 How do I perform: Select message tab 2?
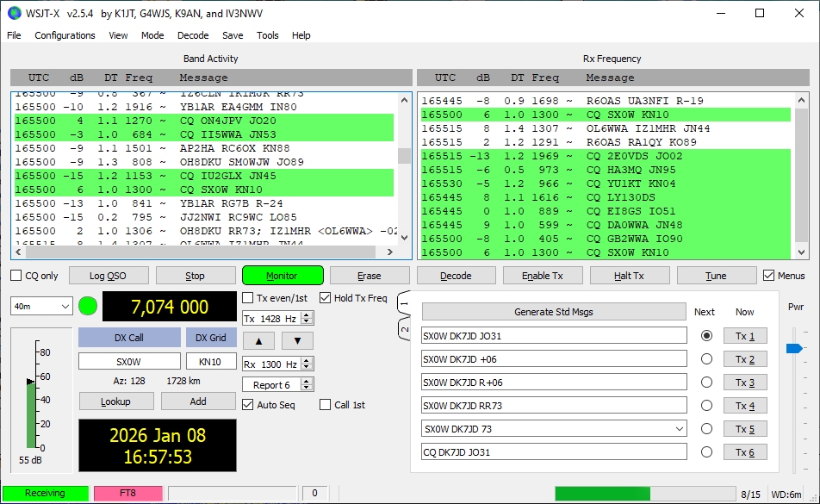pos(403,328)
